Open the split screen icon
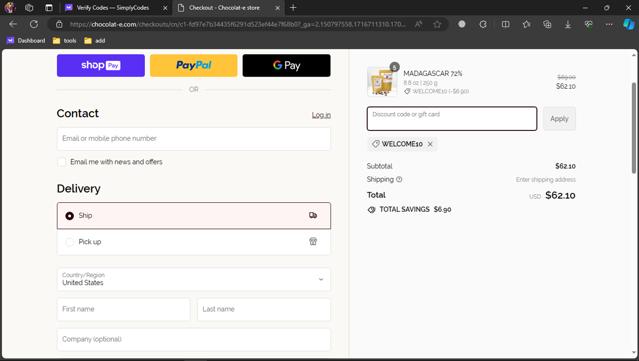Image resolution: width=639 pixels, height=361 pixels. pyautogui.click(x=505, y=24)
